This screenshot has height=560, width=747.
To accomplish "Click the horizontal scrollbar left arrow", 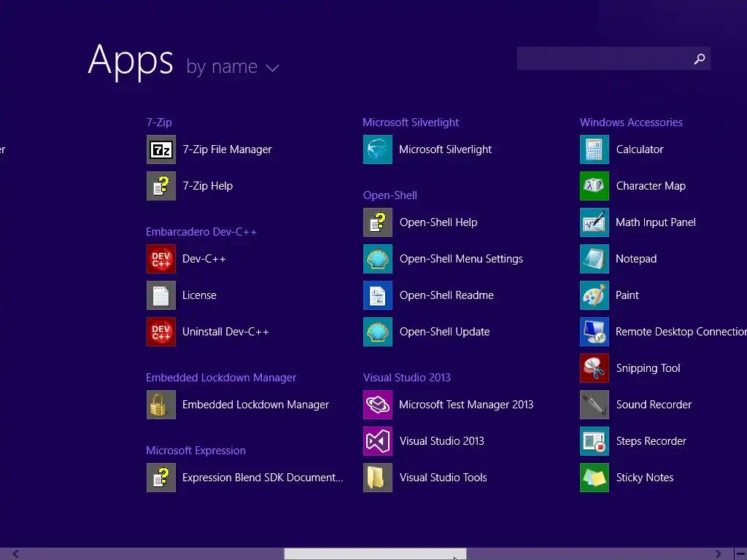I will tap(15, 554).
